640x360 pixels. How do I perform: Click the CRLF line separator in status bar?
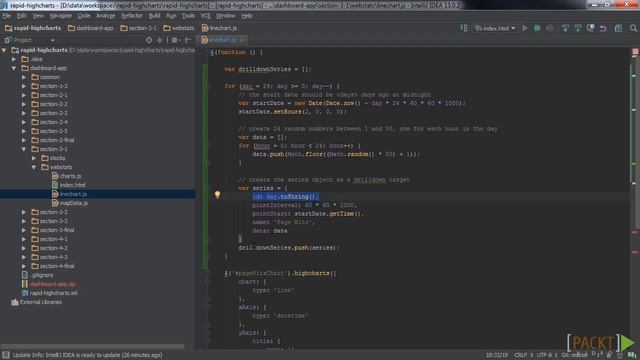(x=523, y=355)
